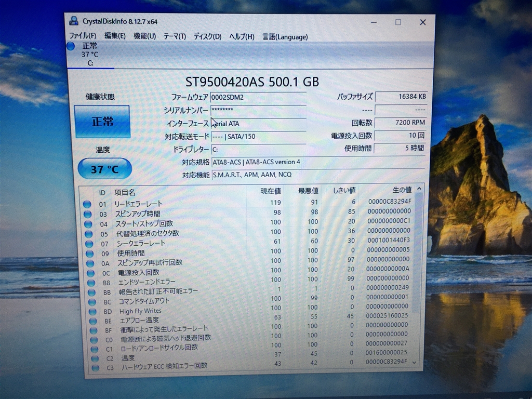Screen dimensions: 532x399
Task: Click the model title ST9500420AS 500.1 GB
Action: (x=252, y=82)
